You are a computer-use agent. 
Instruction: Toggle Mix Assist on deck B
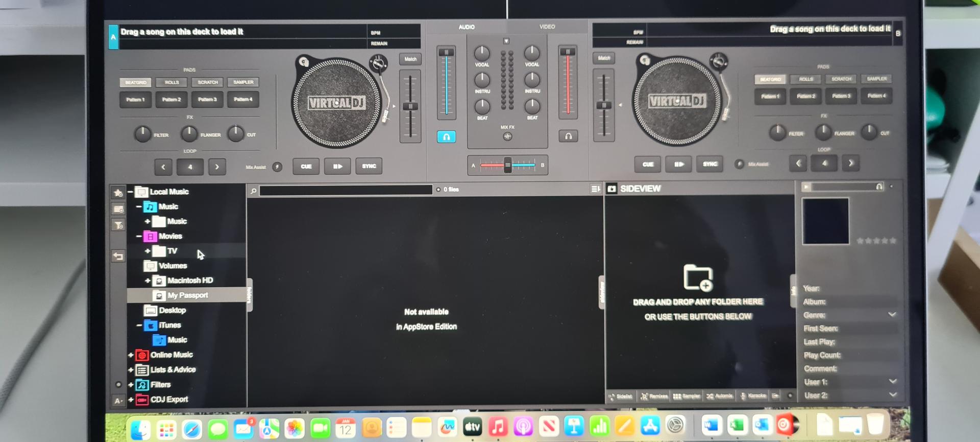click(739, 164)
